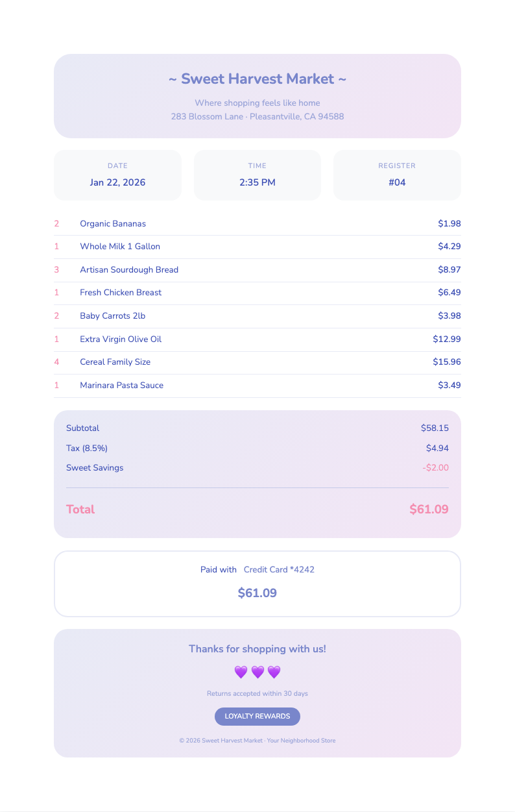515x812 pixels.
Task: Click the pink Total amount $61.09
Action: 429,510
